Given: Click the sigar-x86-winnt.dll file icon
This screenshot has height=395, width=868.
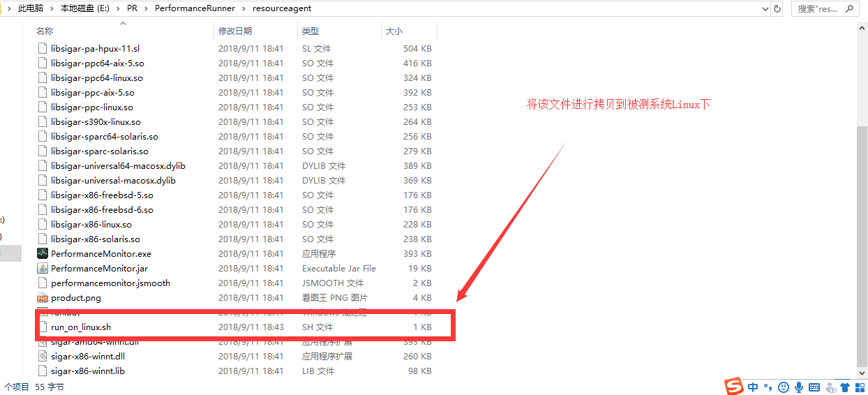Looking at the screenshot, I should [x=43, y=357].
